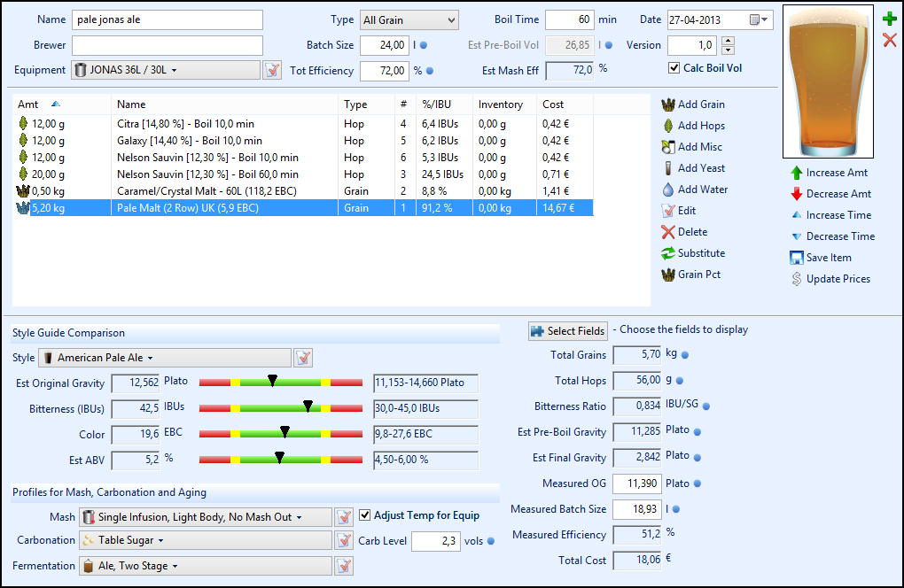Toggle Adjust Temp for Equip checkbox

(x=365, y=515)
